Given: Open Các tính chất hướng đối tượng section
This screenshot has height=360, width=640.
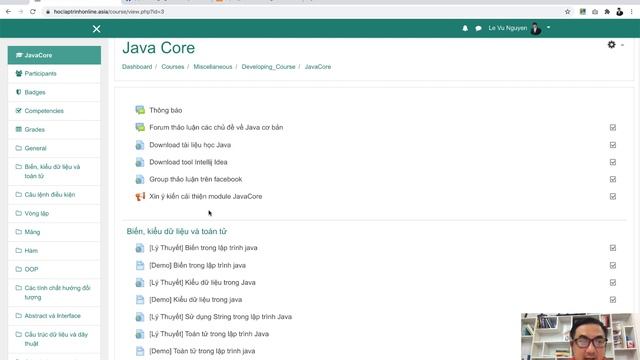Looking at the screenshot, I should [54, 293].
